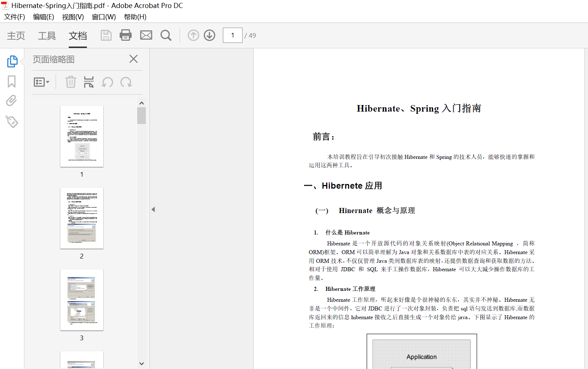Open Tags panel icon

coord(12,121)
